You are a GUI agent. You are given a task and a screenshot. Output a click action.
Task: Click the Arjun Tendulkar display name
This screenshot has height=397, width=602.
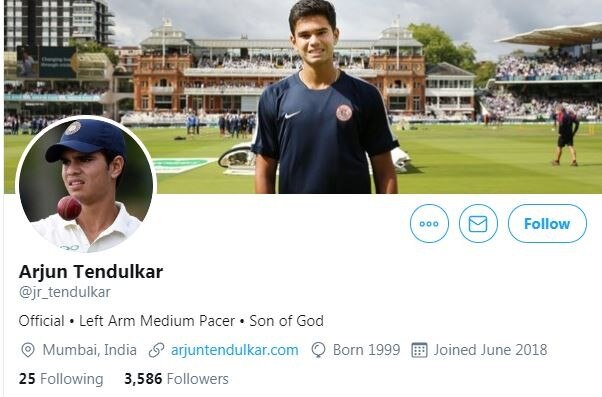(x=91, y=271)
